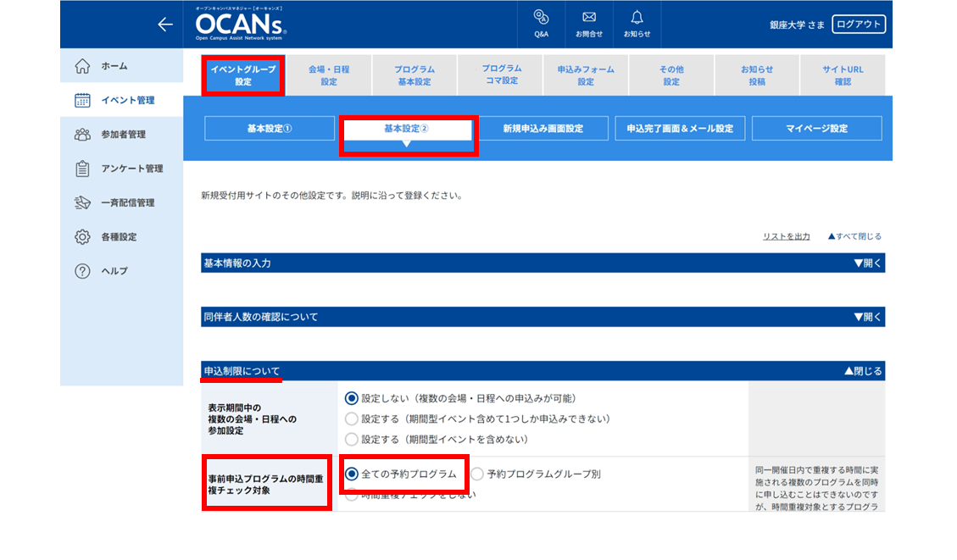Open the お問合せ mail icon

pyautogui.click(x=589, y=17)
